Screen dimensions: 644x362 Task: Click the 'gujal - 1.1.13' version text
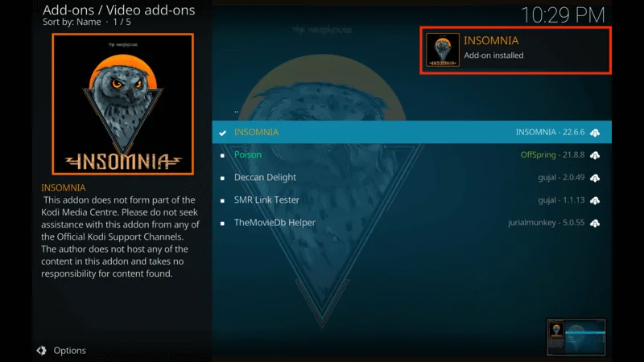tap(561, 200)
